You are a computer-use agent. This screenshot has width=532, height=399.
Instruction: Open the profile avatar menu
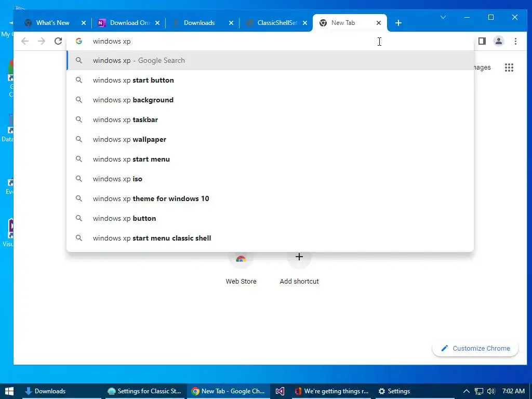point(498,41)
